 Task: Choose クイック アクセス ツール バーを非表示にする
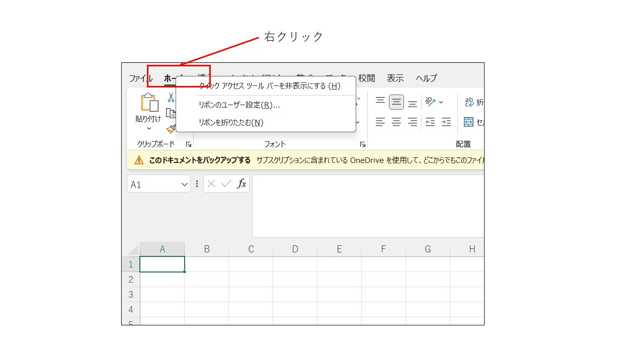266,86
